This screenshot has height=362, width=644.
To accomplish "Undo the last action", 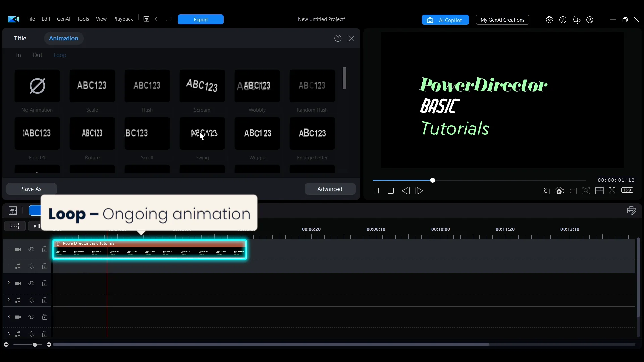I will (x=158, y=19).
